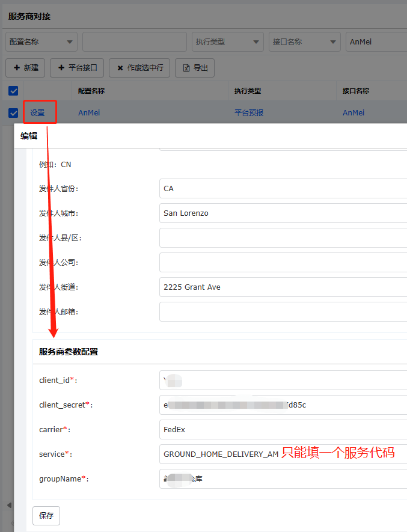Viewport: 407px width, 532px height.
Task: Click the service code input field
Action: point(221,454)
